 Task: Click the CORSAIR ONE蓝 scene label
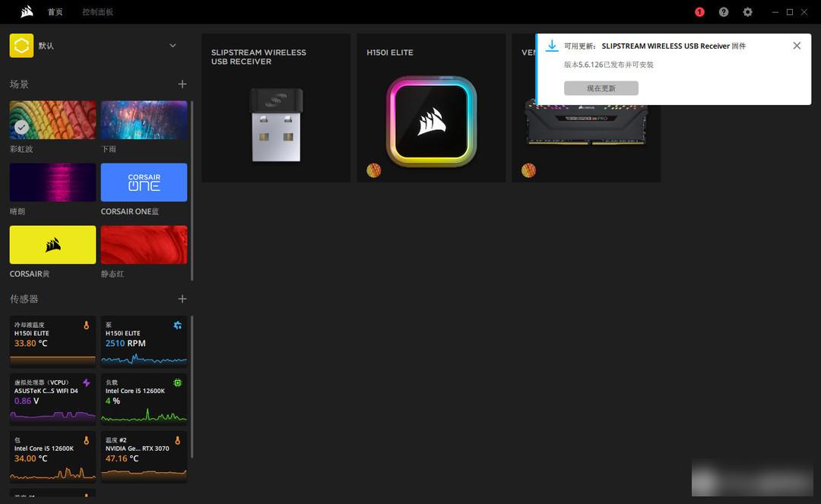[130, 211]
